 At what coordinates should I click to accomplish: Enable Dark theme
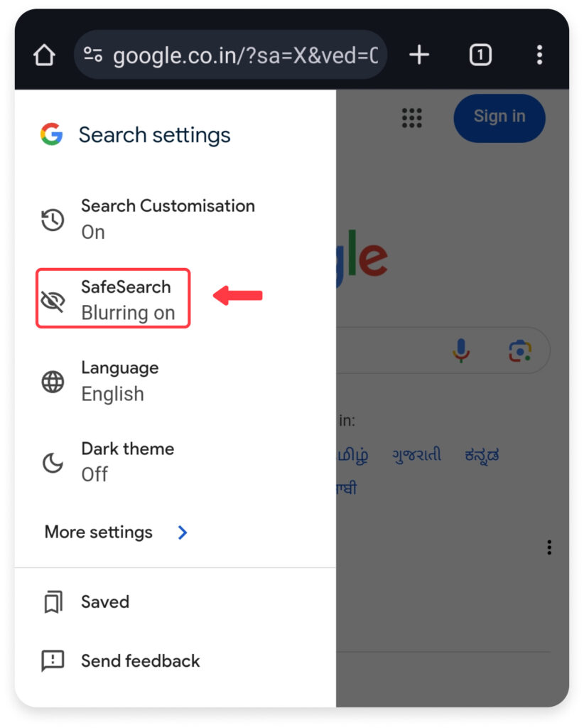(x=127, y=461)
